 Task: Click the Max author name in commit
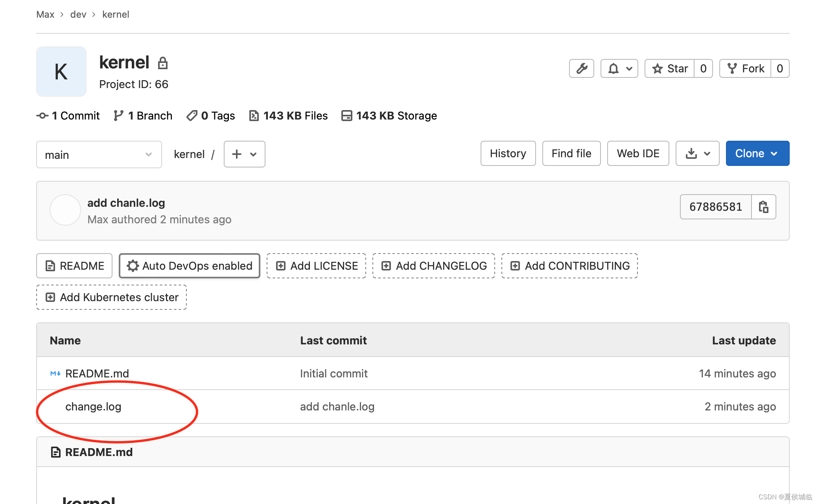tap(98, 219)
